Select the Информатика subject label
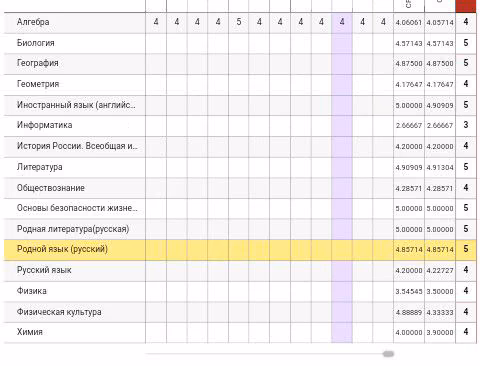 [44, 125]
